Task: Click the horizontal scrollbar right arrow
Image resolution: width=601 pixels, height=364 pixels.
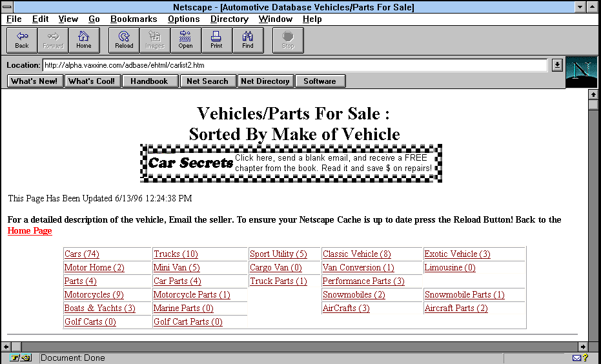Action: tap(582, 347)
